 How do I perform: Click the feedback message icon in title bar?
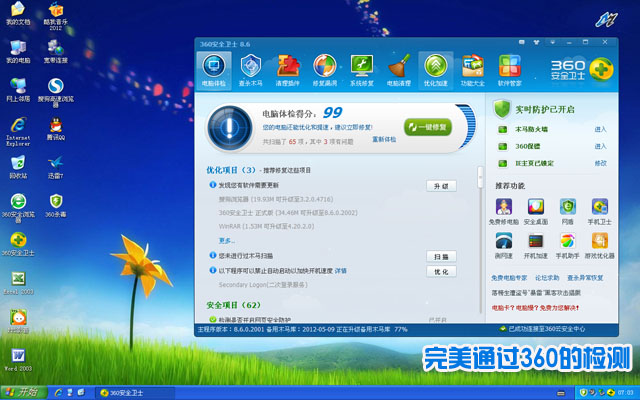(522, 42)
